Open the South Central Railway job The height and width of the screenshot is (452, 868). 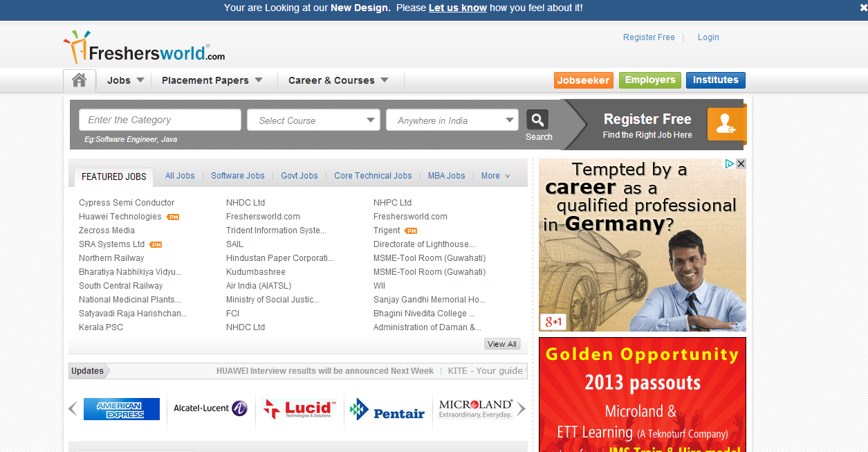[121, 286]
